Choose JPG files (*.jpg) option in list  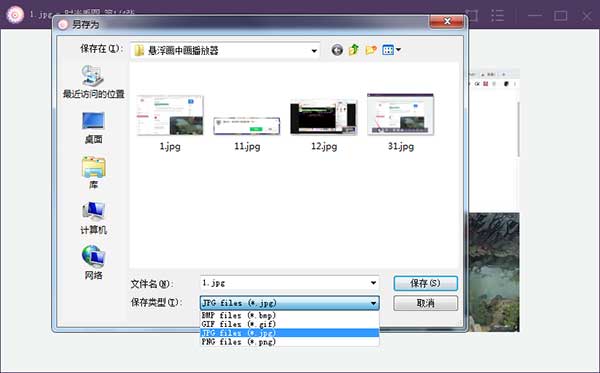[x=290, y=333]
